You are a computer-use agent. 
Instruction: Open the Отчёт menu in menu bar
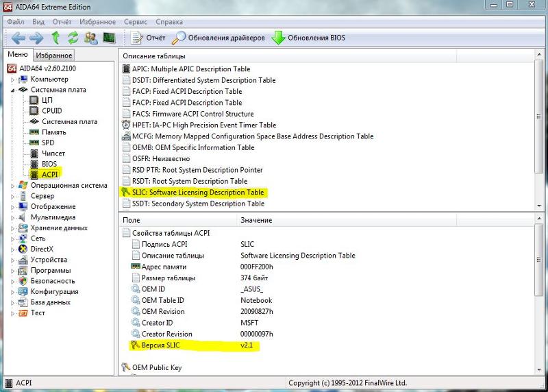[62, 22]
